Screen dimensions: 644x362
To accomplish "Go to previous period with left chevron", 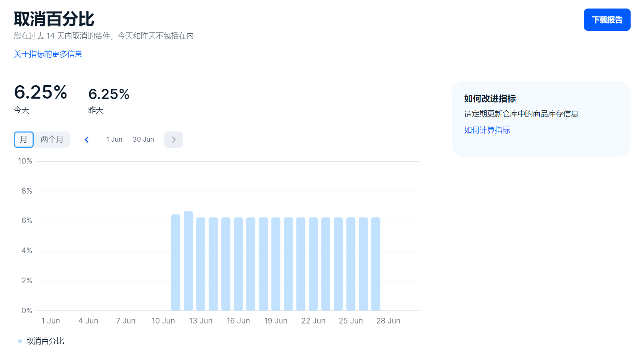I will (86, 140).
